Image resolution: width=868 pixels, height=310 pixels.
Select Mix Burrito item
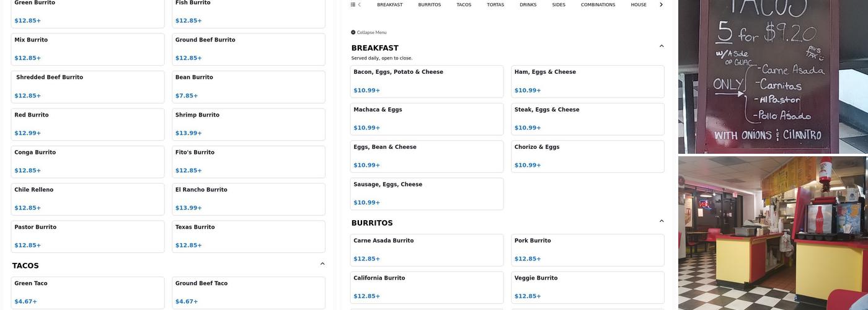pyautogui.click(x=87, y=49)
